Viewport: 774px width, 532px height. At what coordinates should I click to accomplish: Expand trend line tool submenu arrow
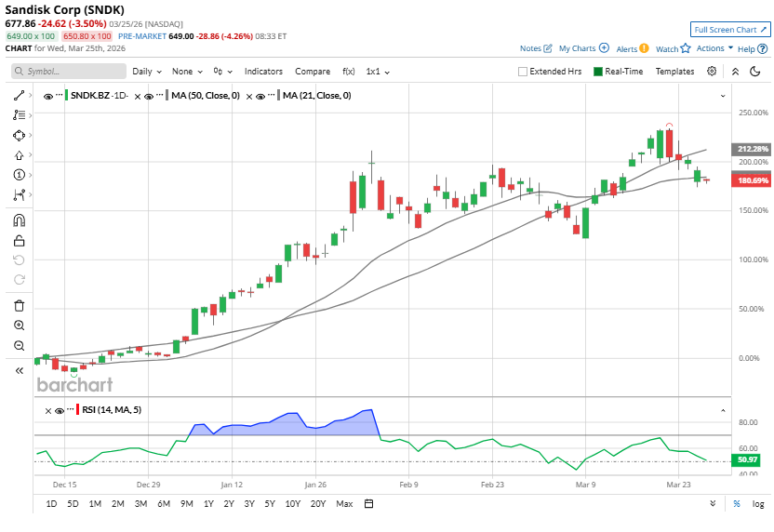[30, 95]
